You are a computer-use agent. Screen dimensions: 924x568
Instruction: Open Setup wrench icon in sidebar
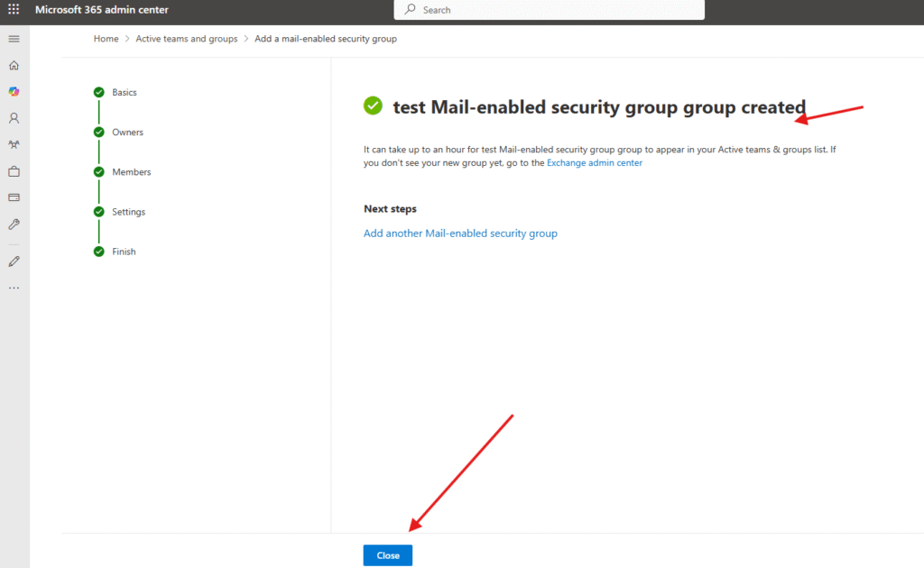coord(14,224)
